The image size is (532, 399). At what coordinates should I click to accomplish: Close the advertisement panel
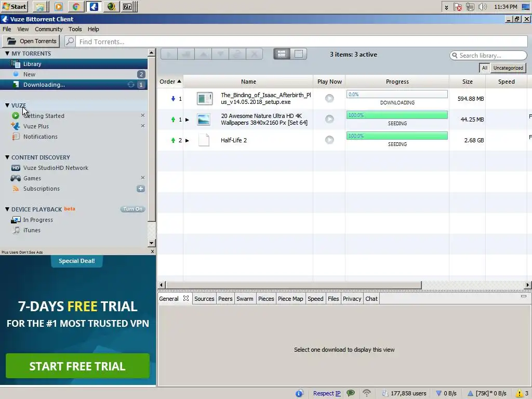152,251
